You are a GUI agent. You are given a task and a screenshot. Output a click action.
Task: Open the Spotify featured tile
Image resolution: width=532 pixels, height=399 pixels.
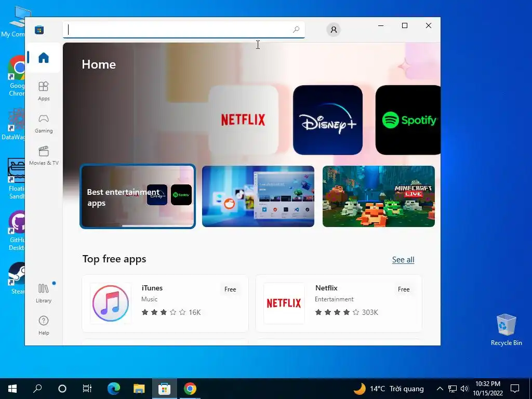[x=408, y=120]
